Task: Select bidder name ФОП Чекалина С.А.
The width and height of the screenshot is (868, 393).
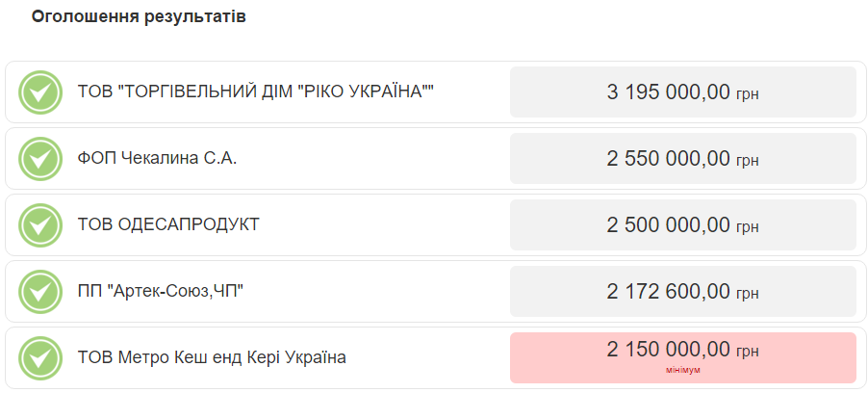Action: click(x=157, y=159)
